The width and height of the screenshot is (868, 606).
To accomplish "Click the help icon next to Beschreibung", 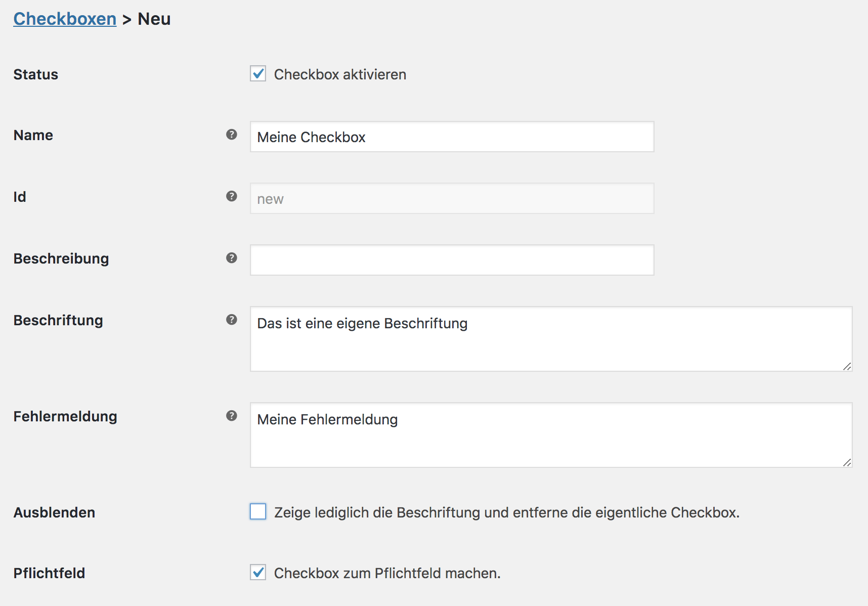I will pyautogui.click(x=232, y=258).
